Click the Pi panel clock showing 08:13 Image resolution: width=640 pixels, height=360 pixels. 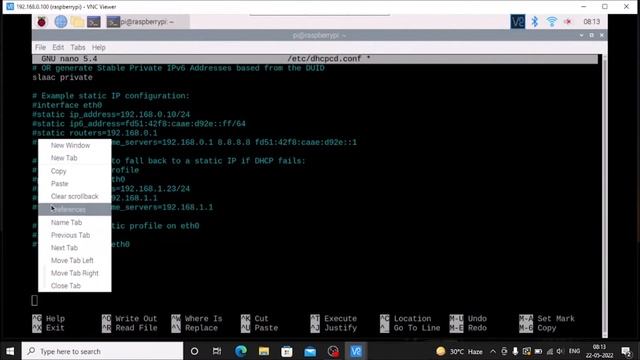point(591,22)
